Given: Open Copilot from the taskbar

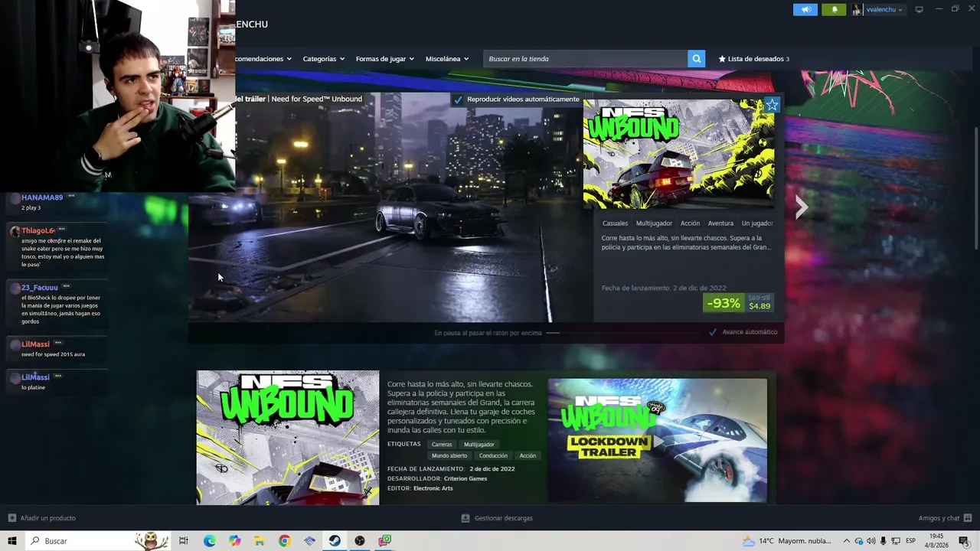Looking at the screenshot, I should coord(234,541).
